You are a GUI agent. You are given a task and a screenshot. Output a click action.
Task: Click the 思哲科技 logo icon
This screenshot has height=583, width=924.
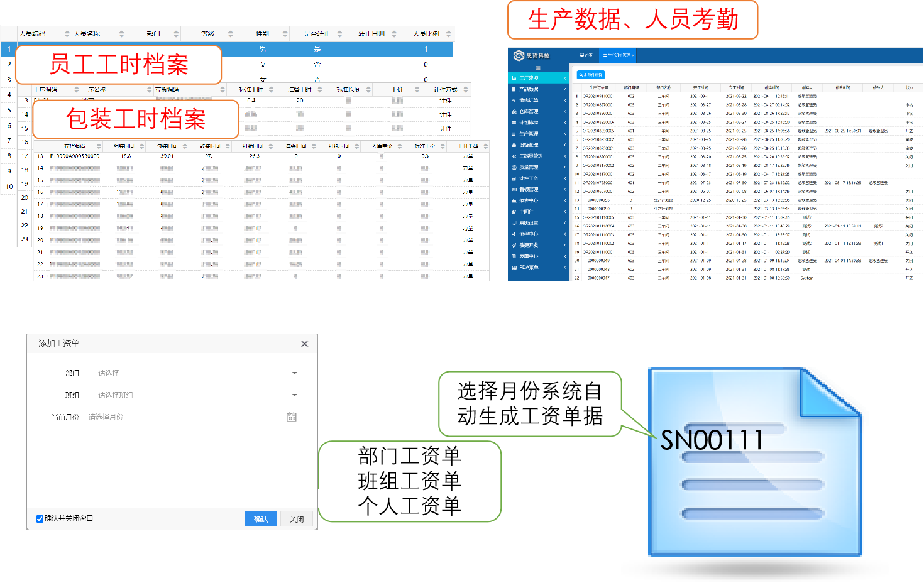(519, 55)
